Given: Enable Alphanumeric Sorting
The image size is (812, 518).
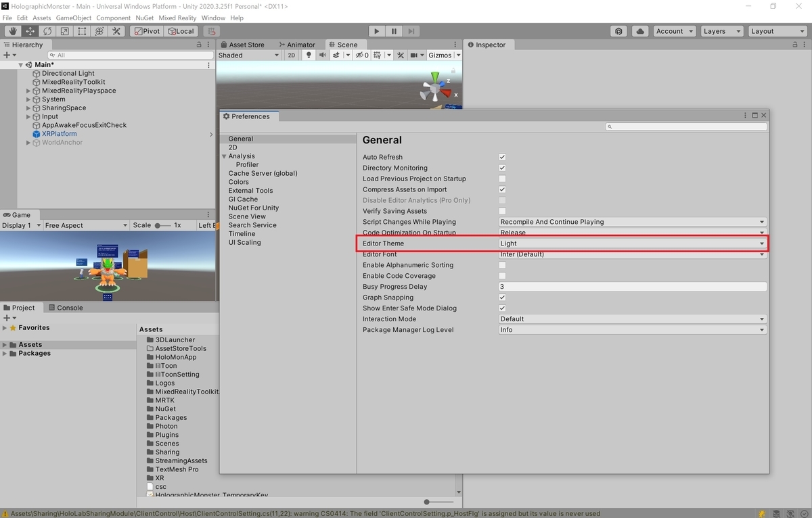Looking at the screenshot, I should 502,265.
